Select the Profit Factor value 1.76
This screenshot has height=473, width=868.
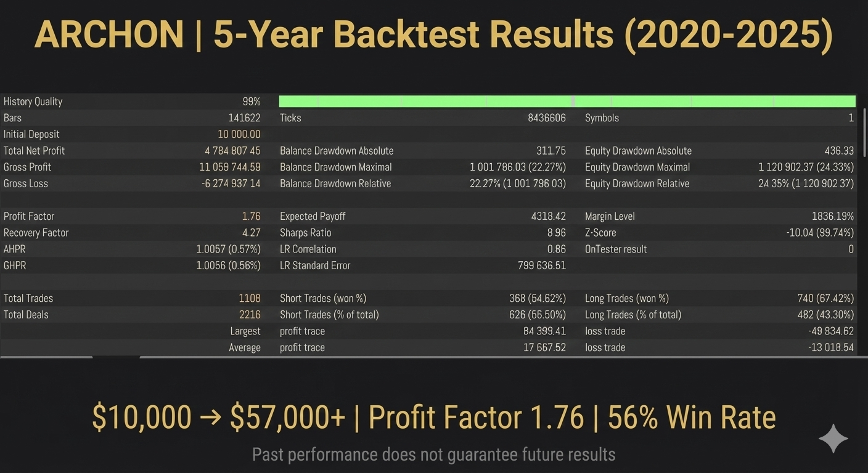[251, 217]
